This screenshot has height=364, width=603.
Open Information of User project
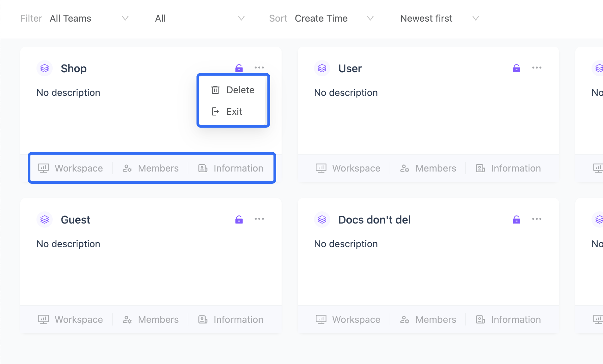coord(508,168)
